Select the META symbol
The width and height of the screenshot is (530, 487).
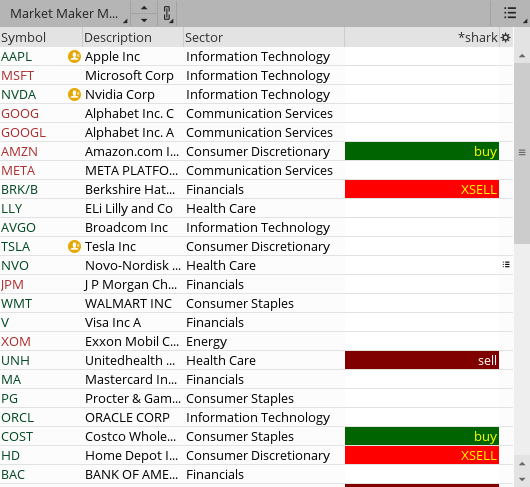click(18, 171)
